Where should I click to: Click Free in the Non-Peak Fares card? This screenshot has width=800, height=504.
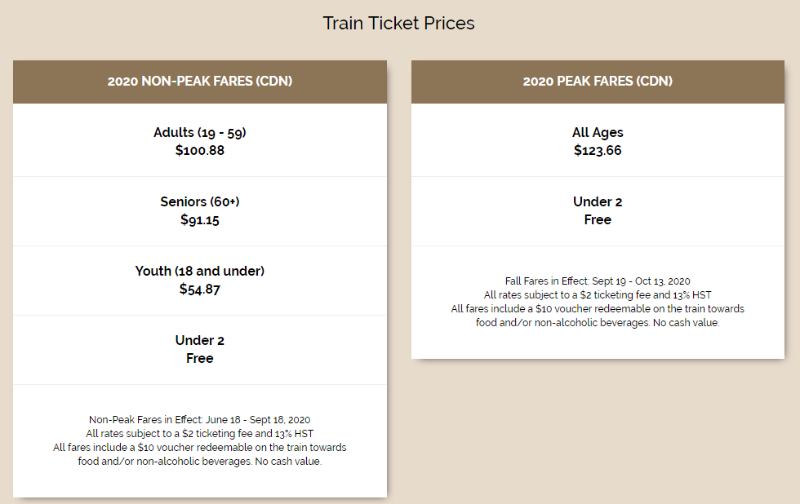200,358
